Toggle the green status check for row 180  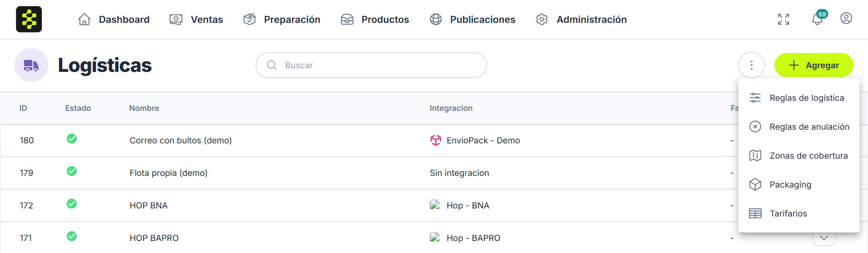[x=72, y=139]
